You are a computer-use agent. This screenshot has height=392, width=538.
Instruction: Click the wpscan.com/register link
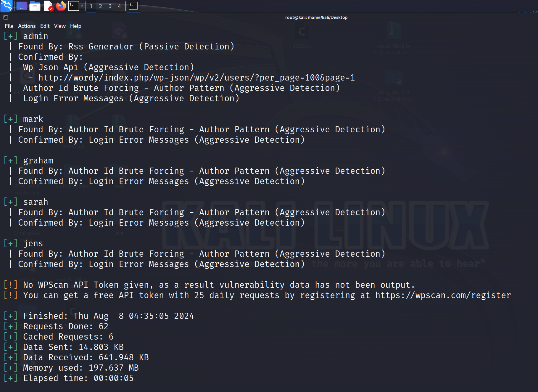point(443,295)
